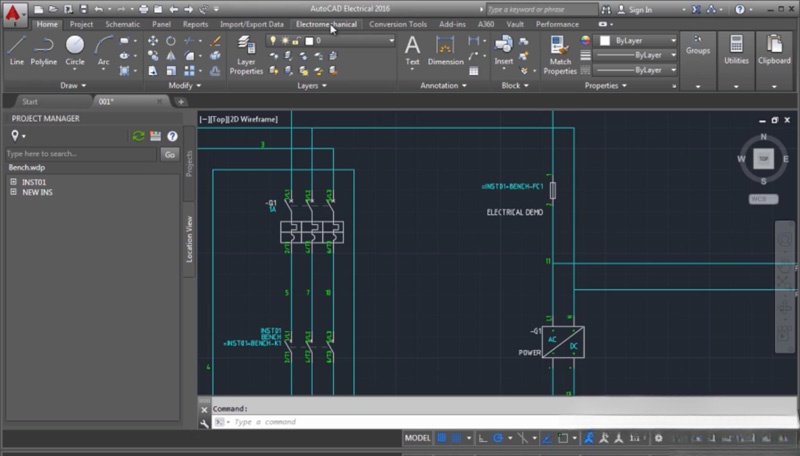
Task: Select the Line draw tool
Action: click(16, 50)
